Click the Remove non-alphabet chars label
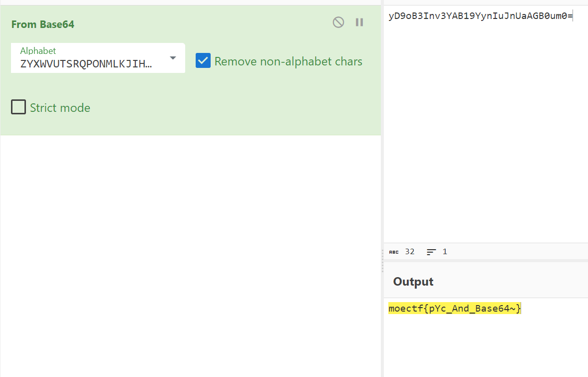Screen dimensions: 588x377 pos(288,61)
